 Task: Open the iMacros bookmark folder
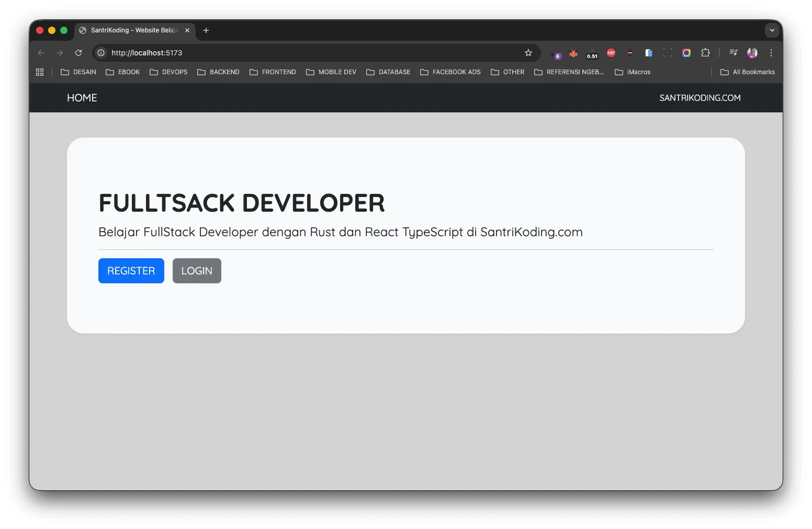click(633, 72)
